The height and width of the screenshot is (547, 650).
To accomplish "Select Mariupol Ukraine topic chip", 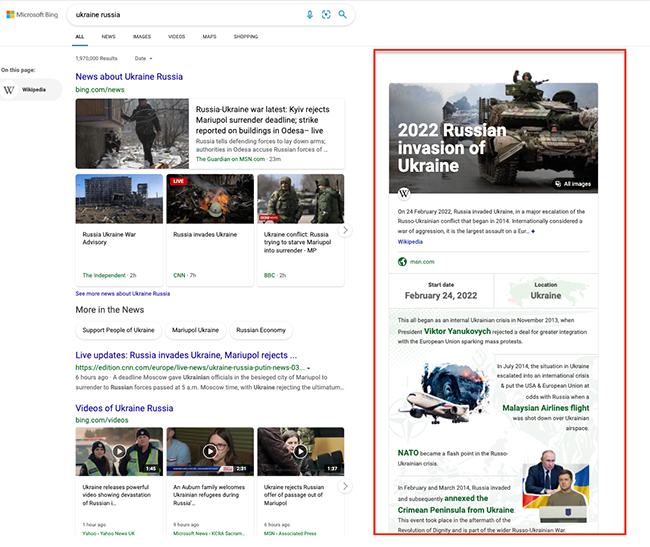I will 195,330.
